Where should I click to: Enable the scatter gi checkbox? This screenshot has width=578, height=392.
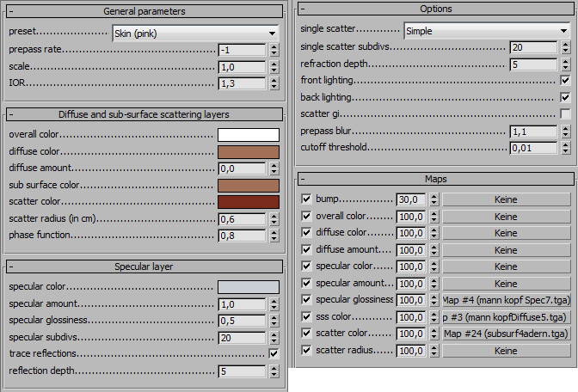[565, 113]
